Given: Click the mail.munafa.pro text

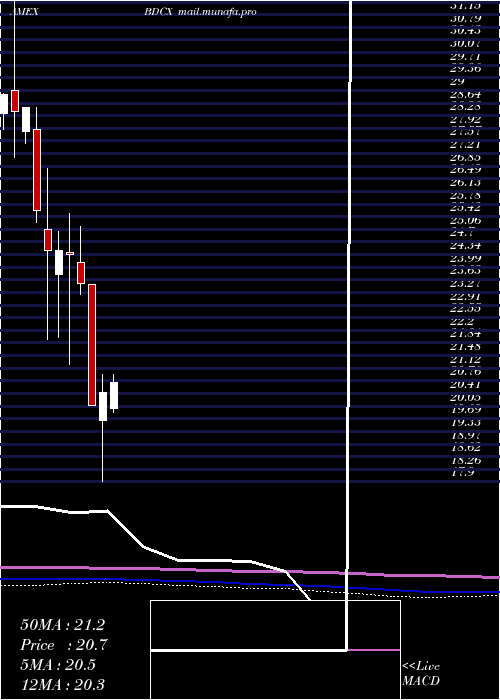Looking at the screenshot, I should (x=217, y=12).
